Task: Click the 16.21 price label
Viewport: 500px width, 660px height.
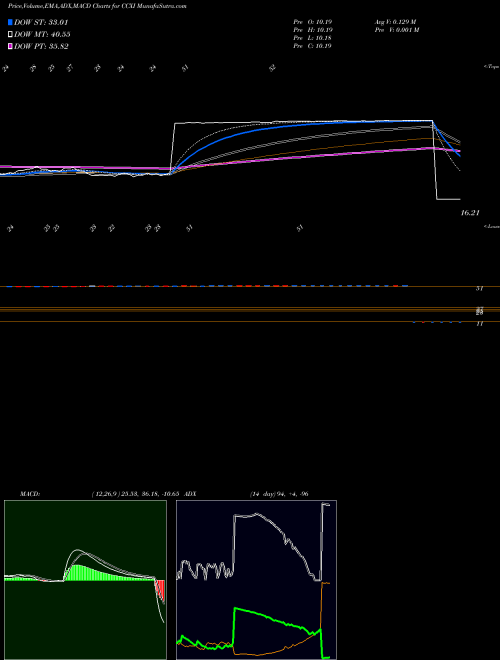Action: click(x=470, y=213)
